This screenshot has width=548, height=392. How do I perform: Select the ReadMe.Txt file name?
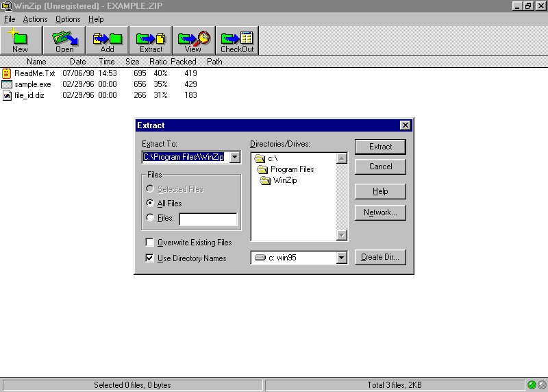[35, 73]
